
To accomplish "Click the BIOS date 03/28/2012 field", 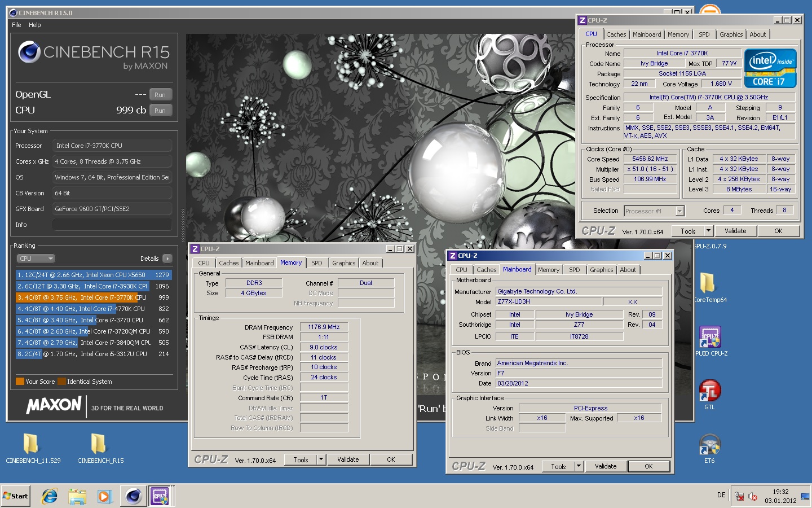I will click(x=579, y=383).
